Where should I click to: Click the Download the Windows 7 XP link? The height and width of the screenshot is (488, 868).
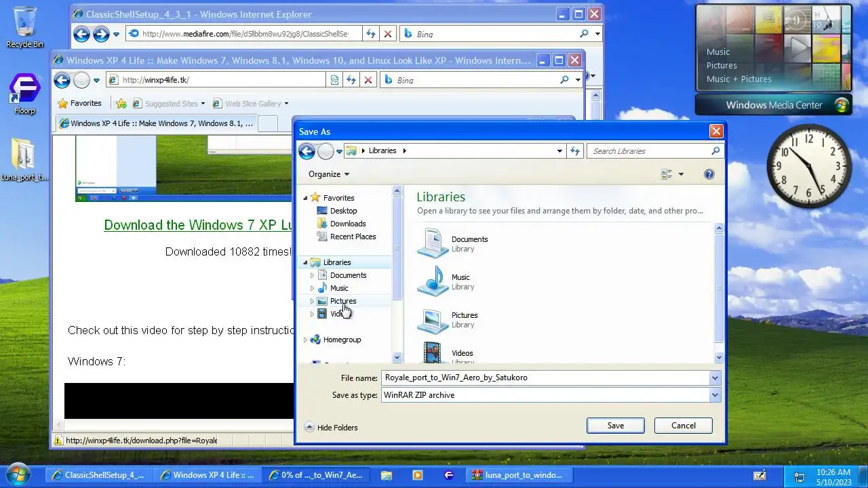coord(198,225)
